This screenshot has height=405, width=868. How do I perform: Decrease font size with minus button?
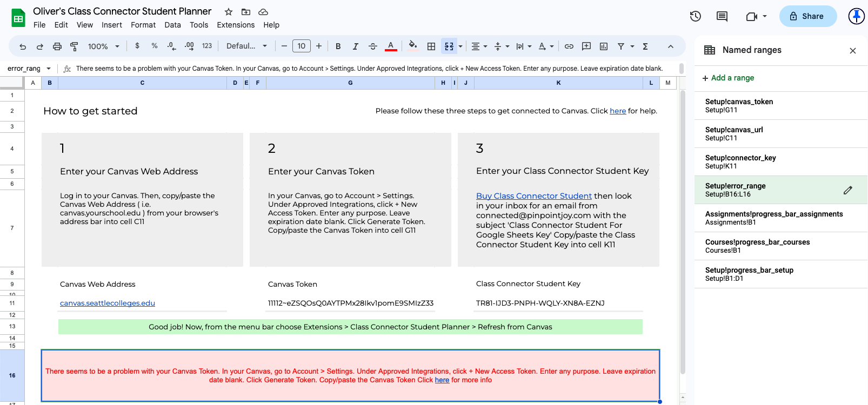[284, 46]
